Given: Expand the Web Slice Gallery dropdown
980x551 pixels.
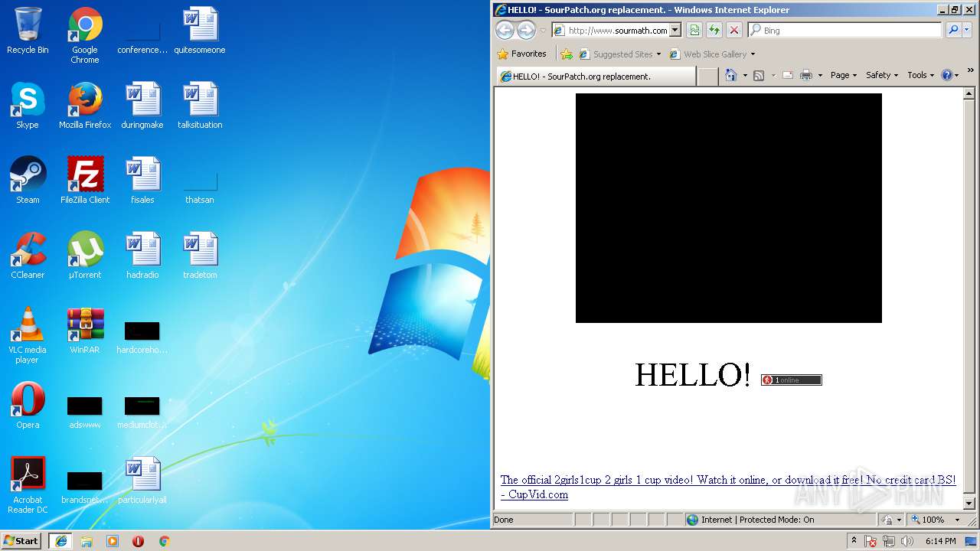Looking at the screenshot, I should [x=753, y=54].
